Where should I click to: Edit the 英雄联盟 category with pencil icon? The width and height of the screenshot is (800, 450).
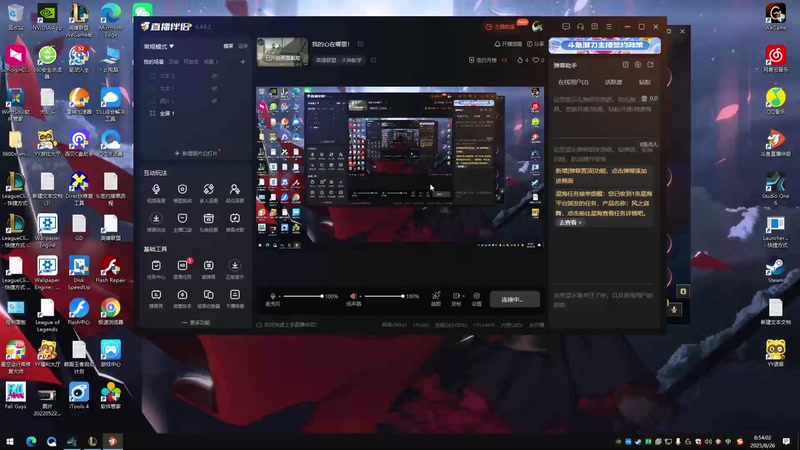[373, 60]
